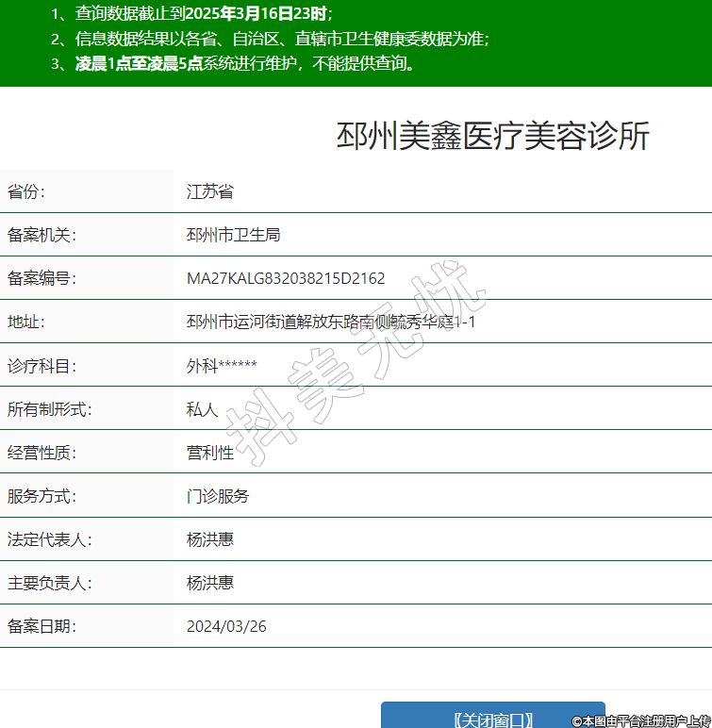Click the data cut-off time notice line
Image resolution: width=712 pixels, height=728 pixels.
coord(193,14)
